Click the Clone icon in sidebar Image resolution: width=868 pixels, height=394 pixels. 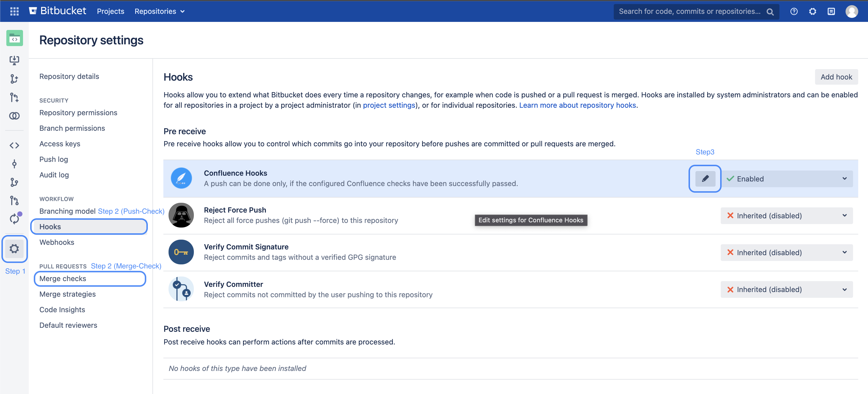(14, 60)
